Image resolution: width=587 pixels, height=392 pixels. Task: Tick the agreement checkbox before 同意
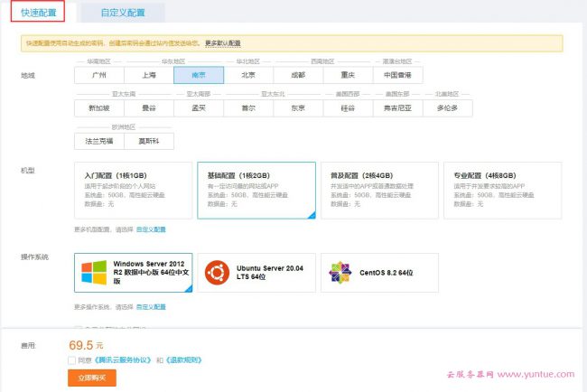click(x=71, y=359)
